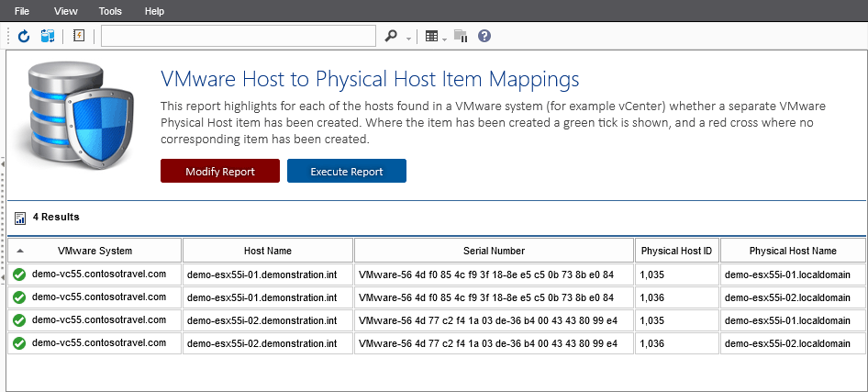Click the lightning bolt notebook icon

[79, 36]
